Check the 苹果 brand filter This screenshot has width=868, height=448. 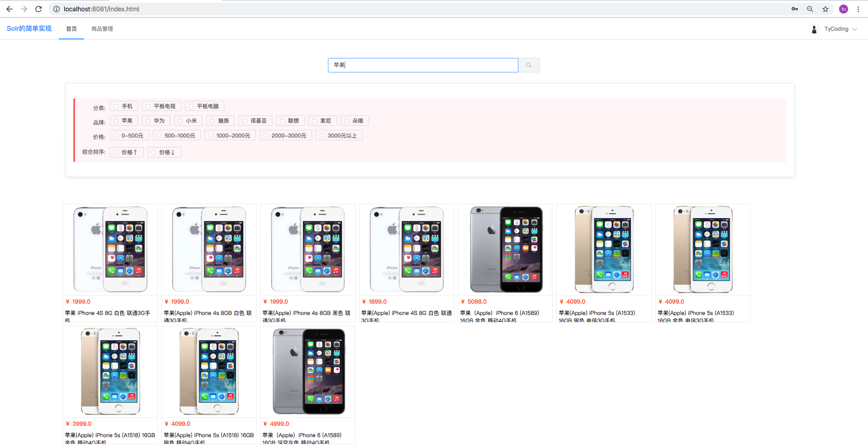pos(124,121)
